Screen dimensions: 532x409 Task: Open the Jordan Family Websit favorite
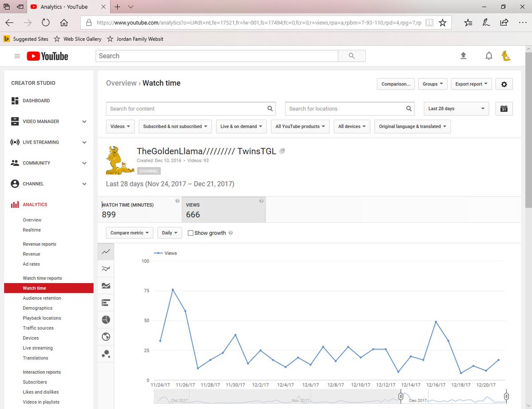[135, 39]
